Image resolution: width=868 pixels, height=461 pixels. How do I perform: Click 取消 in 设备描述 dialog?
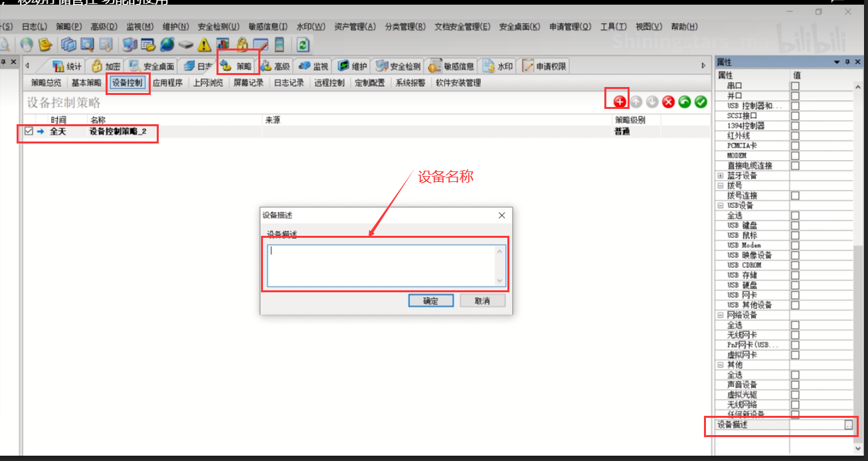coord(482,301)
